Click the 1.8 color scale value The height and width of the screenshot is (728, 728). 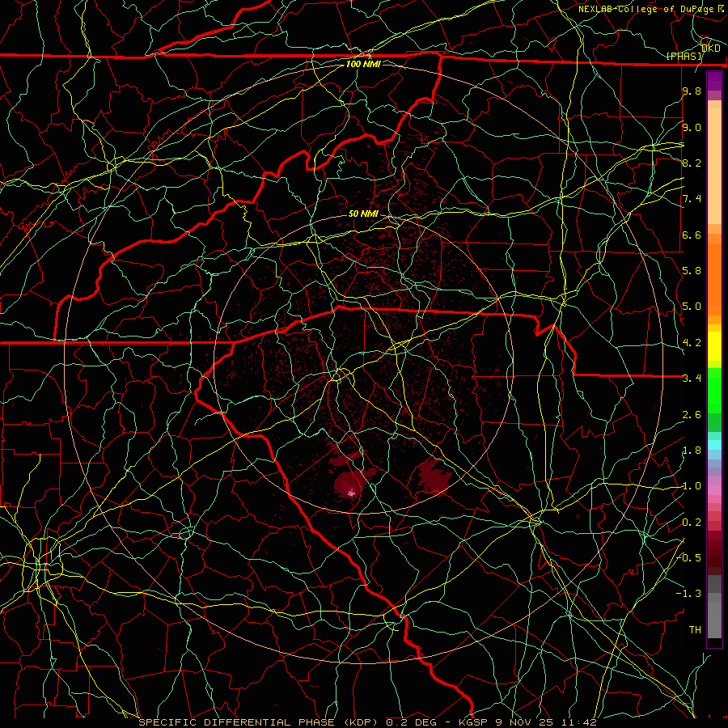tap(692, 451)
